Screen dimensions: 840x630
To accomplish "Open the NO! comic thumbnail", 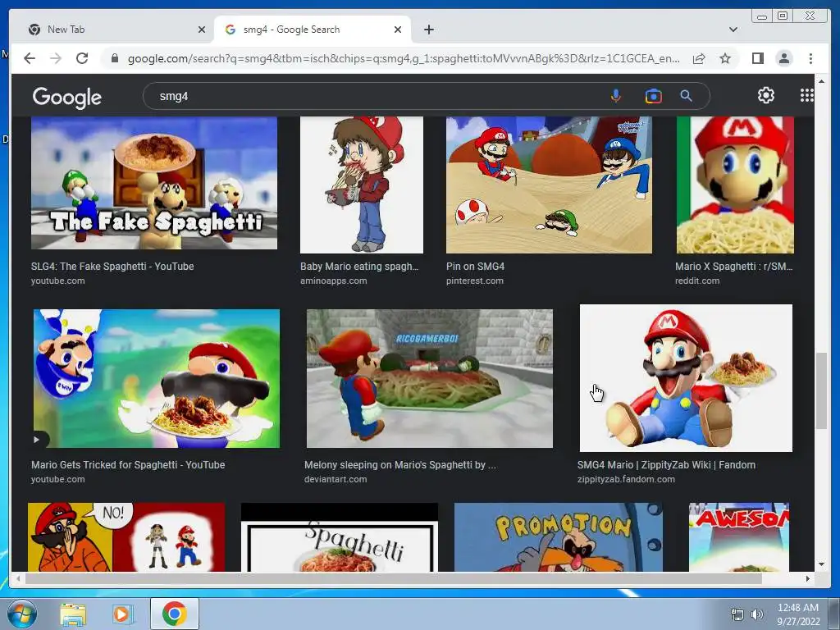I will pos(126,536).
